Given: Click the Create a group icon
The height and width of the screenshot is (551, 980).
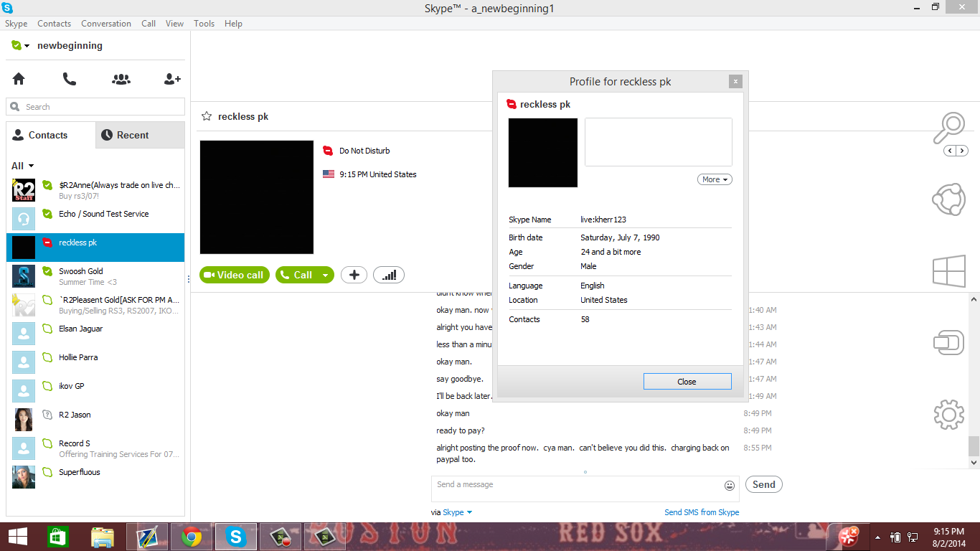Looking at the screenshot, I should point(121,80).
